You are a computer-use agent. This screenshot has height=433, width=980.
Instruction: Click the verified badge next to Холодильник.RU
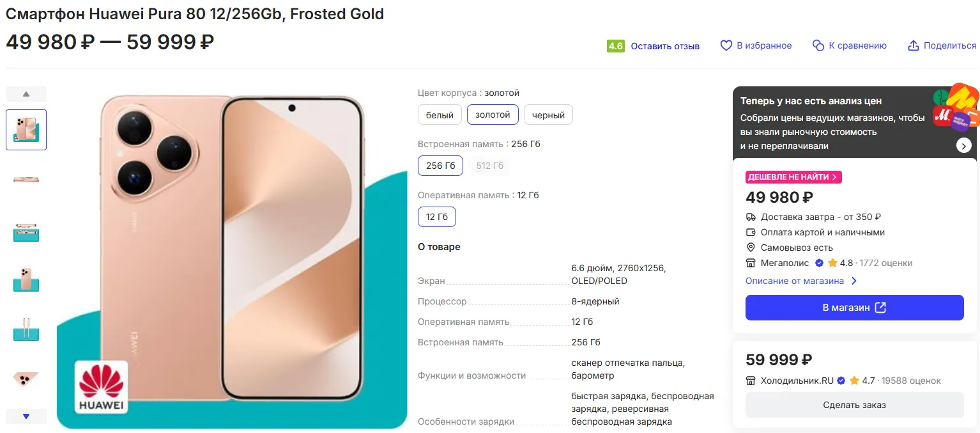click(x=841, y=381)
